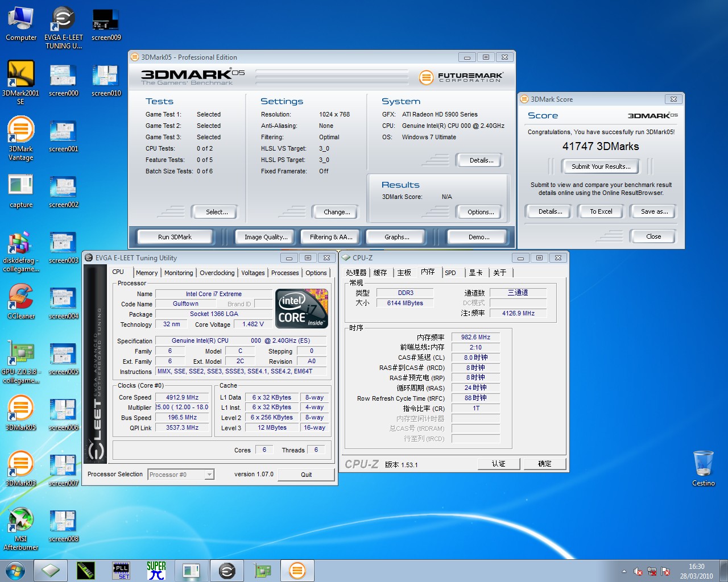Click Change button under Settings

(337, 212)
